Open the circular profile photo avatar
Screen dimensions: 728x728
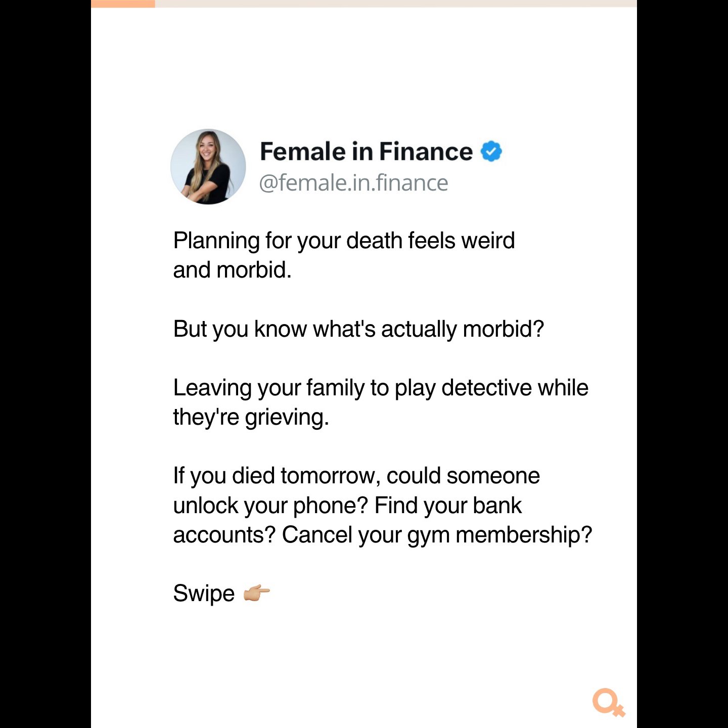pyautogui.click(x=208, y=166)
